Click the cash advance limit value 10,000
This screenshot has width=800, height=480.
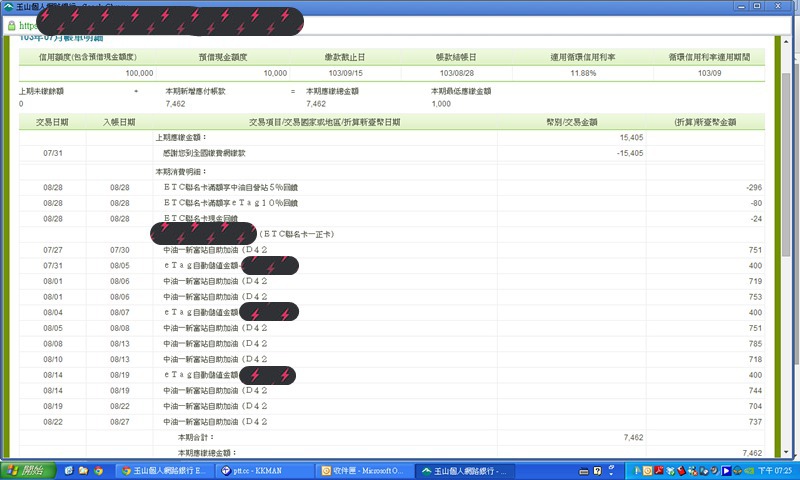click(x=275, y=73)
